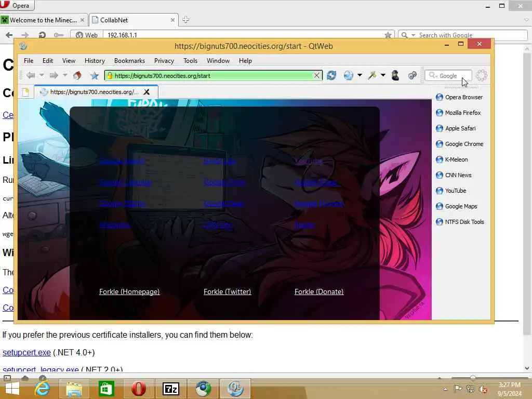The width and height of the screenshot is (532, 399).
Task: Open the Opera Browser bookmark
Action: pos(459,97)
